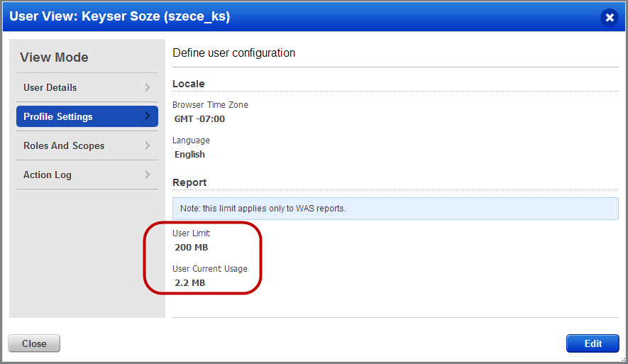This screenshot has width=628, height=364.
Task: Click the Roles And Scopes chevron
Action: point(148,145)
